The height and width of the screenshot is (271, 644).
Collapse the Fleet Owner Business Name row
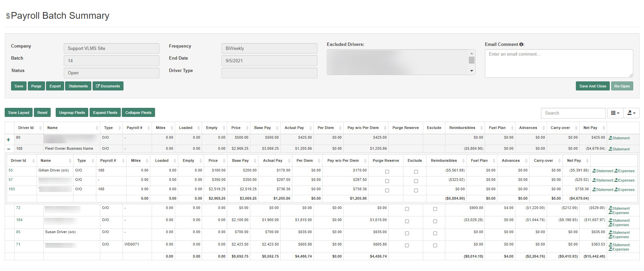click(9, 149)
